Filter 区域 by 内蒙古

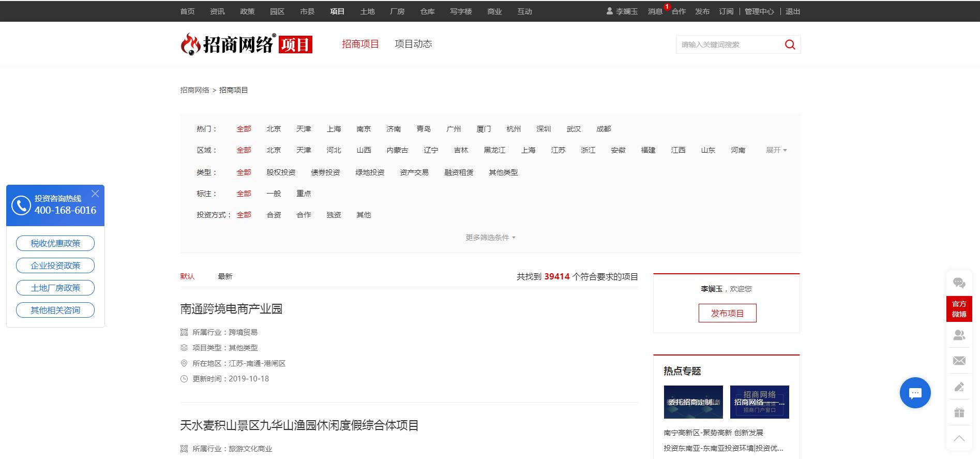pyautogui.click(x=397, y=150)
